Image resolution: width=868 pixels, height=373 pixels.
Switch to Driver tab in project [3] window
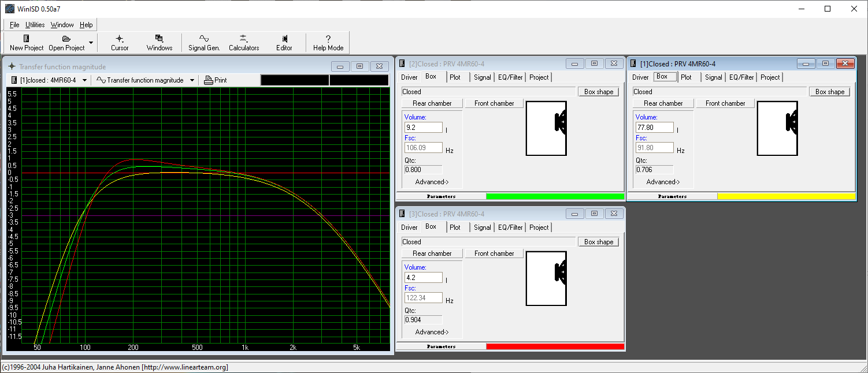(409, 227)
